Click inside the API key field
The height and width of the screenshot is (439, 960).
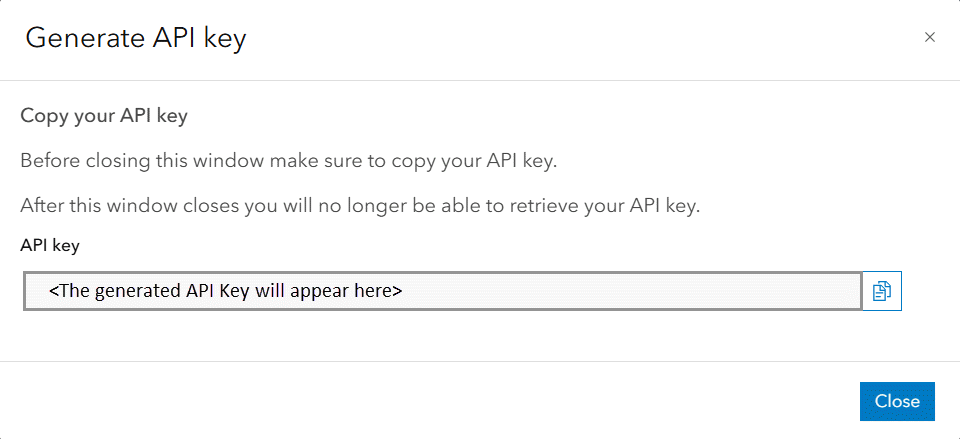click(x=442, y=291)
